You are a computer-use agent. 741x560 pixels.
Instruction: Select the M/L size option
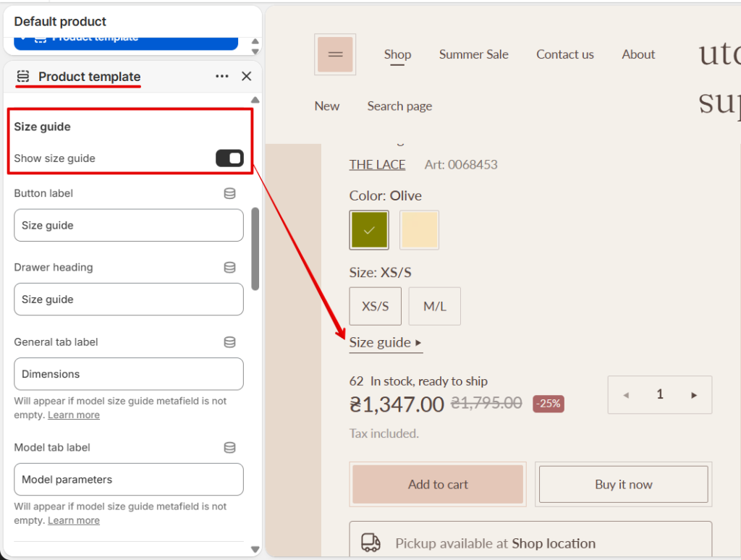point(435,306)
